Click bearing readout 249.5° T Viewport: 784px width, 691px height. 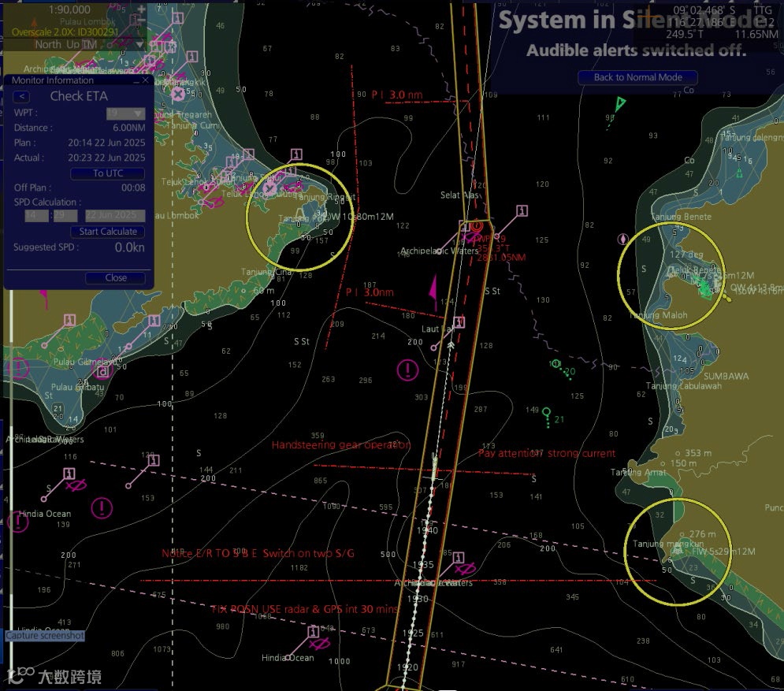pyautogui.click(x=684, y=34)
